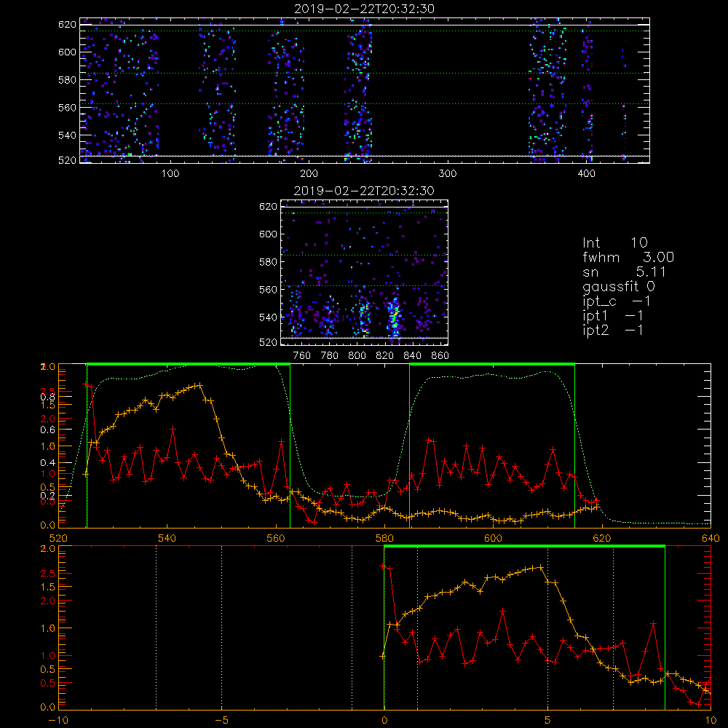This screenshot has width=728, height=728.
Task: Select the 'ipt1 -1' parameter text
Action: (613, 316)
